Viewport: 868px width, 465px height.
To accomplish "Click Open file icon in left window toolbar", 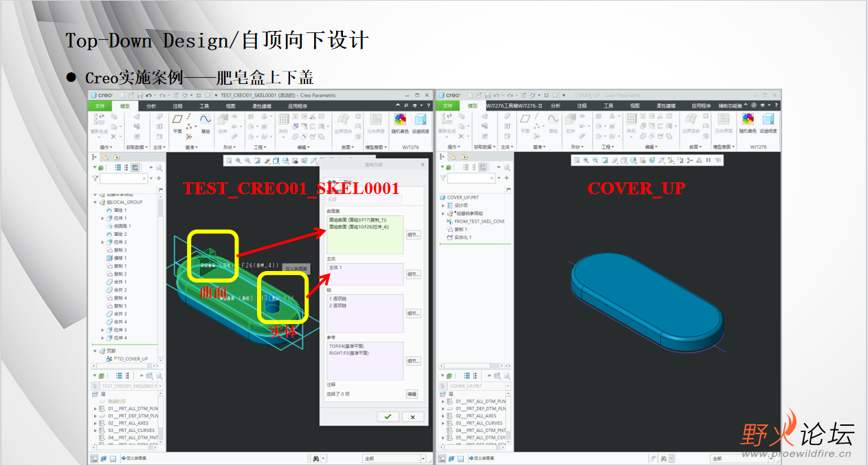I will point(131,95).
